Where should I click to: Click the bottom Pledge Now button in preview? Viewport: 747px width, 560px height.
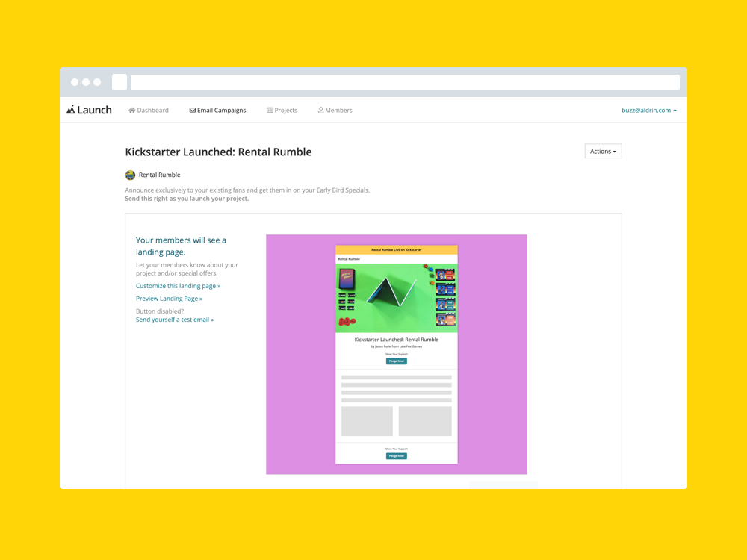[397, 456]
